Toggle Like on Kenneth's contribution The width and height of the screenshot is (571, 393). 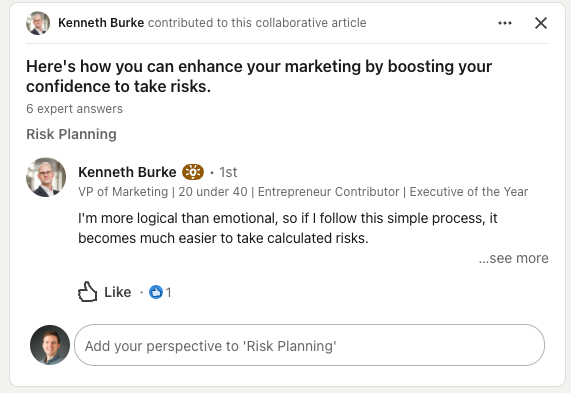point(104,292)
